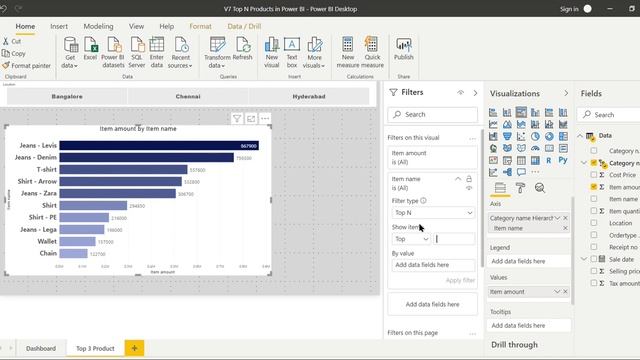Switch to the View tab
Image resolution: width=640 pixels, height=360 pixels.
pyautogui.click(x=136, y=26)
